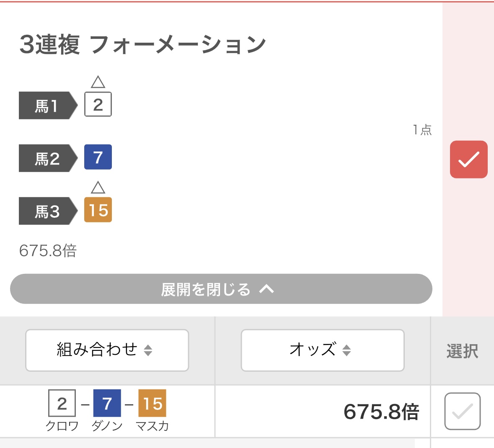Image resolution: width=494 pixels, height=448 pixels.
Task: Click the blue 7 in the combination row
Action: 107,403
